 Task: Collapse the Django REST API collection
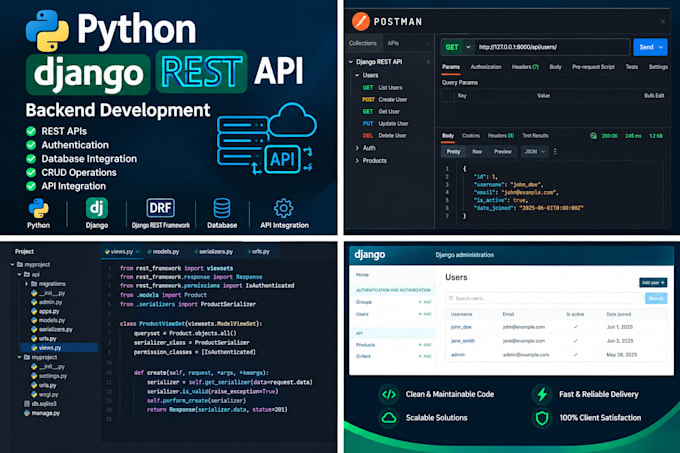pos(351,62)
